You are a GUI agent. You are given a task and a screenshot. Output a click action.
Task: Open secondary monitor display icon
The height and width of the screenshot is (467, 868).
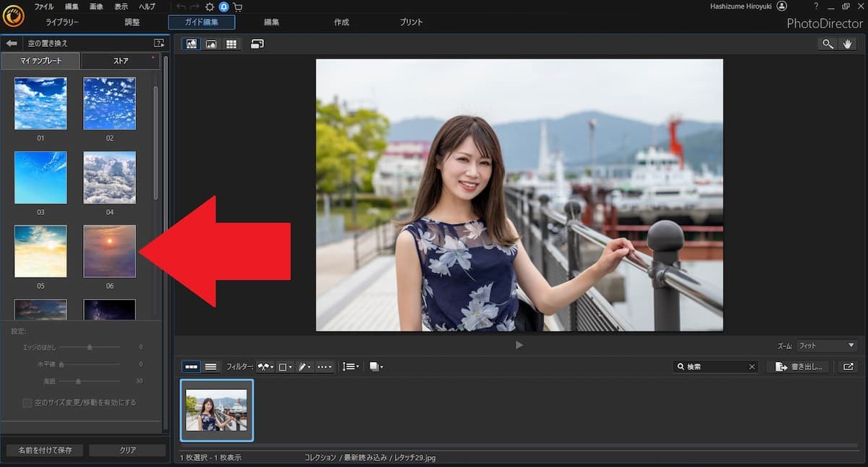[x=257, y=43]
